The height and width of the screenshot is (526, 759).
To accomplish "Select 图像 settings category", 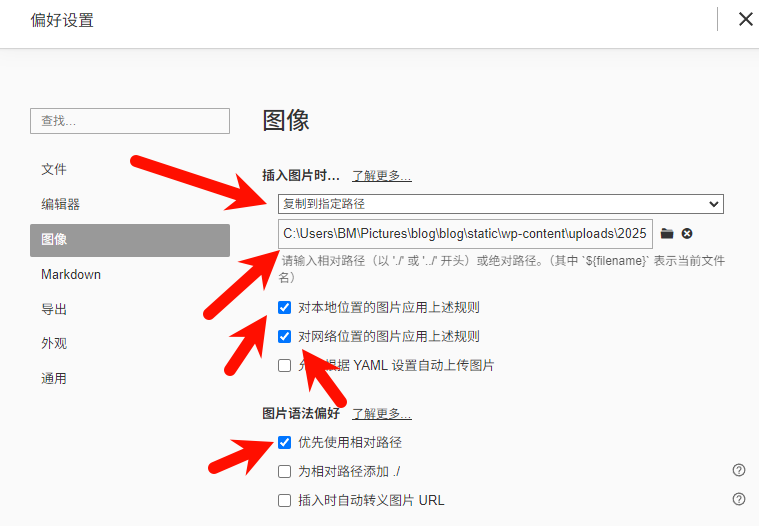I will click(x=130, y=240).
